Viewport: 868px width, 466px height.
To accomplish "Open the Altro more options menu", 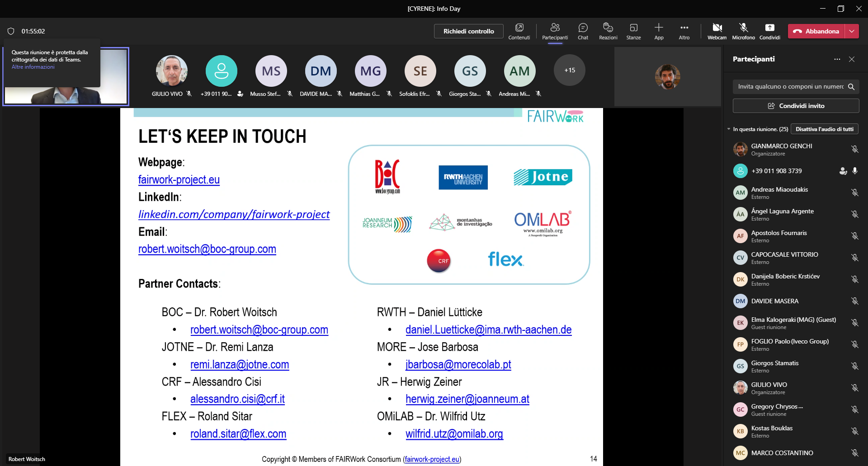I will coord(684,31).
